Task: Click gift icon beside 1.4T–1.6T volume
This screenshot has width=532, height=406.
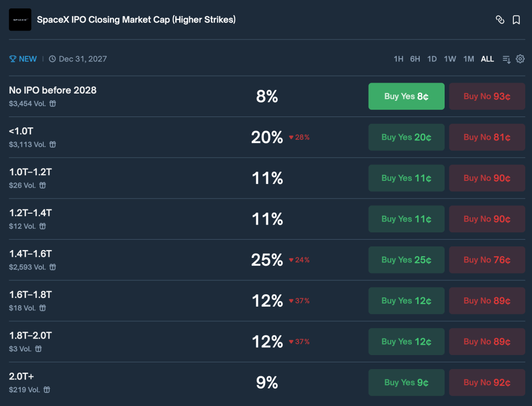Action: point(53,267)
